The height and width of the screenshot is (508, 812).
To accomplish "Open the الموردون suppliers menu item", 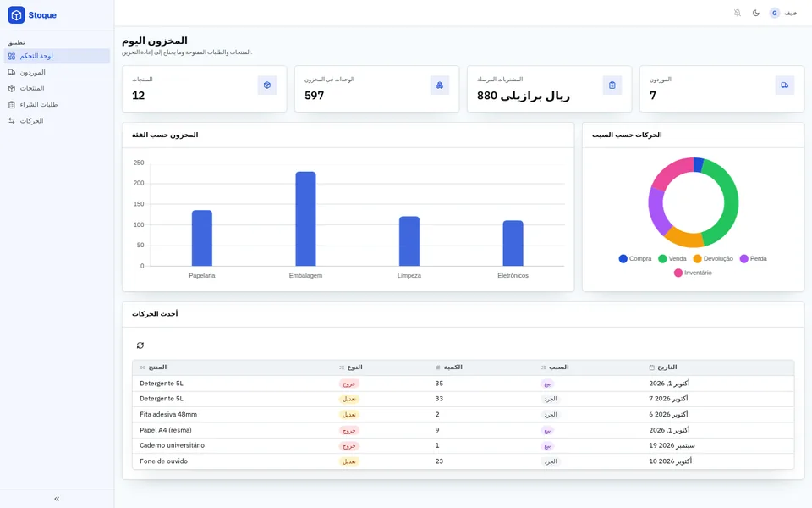I will (x=57, y=72).
